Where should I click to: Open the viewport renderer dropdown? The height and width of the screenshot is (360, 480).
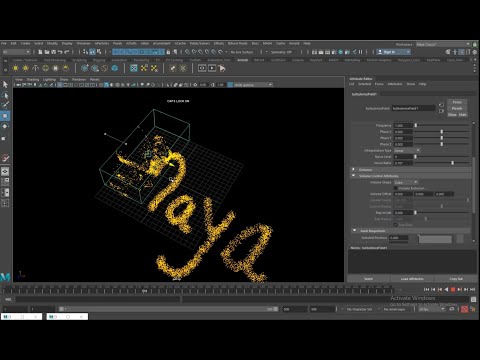(x=253, y=85)
